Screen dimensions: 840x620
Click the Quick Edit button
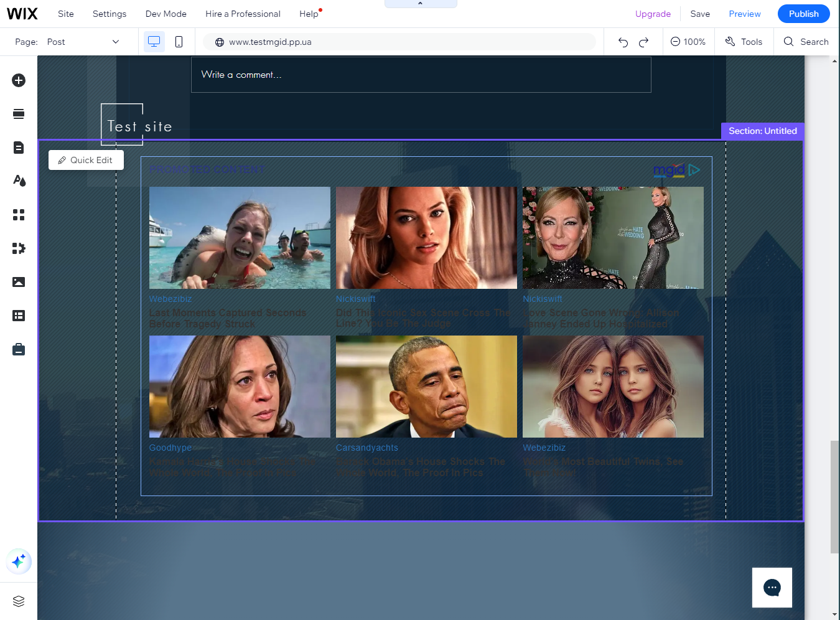pos(86,160)
